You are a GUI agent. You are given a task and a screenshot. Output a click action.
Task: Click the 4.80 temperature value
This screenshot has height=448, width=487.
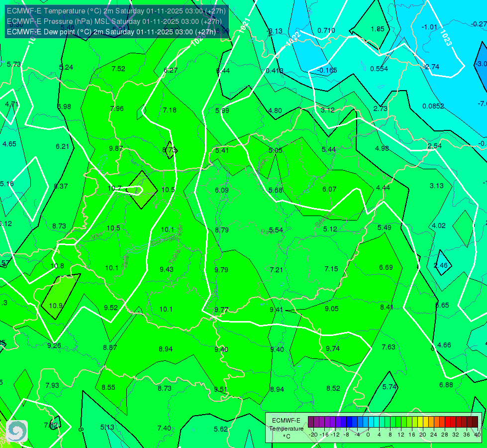point(275,111)
